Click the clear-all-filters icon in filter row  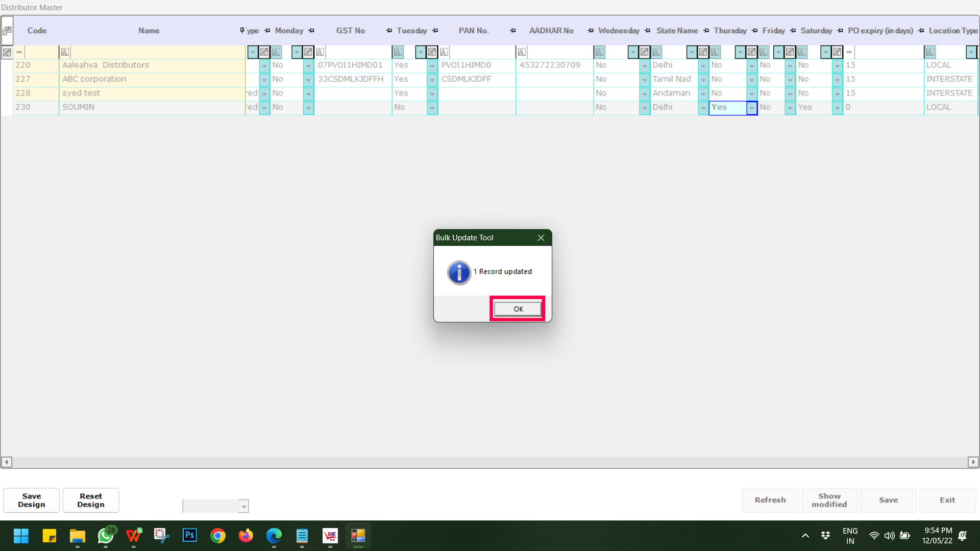(x=7, y=52)
